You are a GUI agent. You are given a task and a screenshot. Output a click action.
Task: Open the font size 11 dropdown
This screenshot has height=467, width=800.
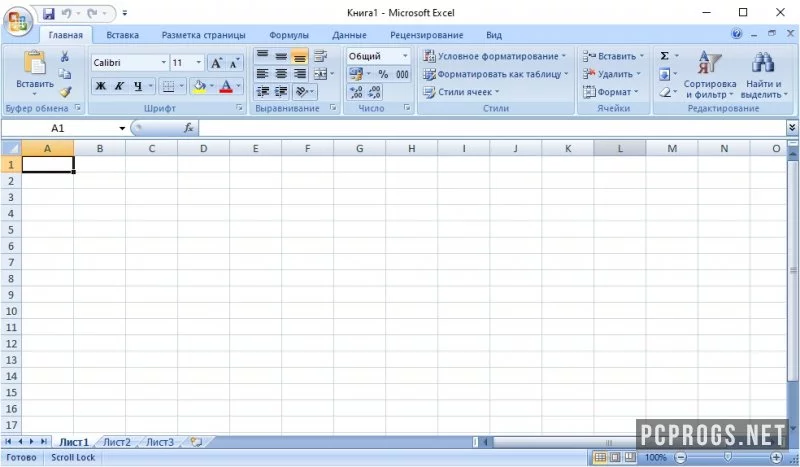click(199, 62)
